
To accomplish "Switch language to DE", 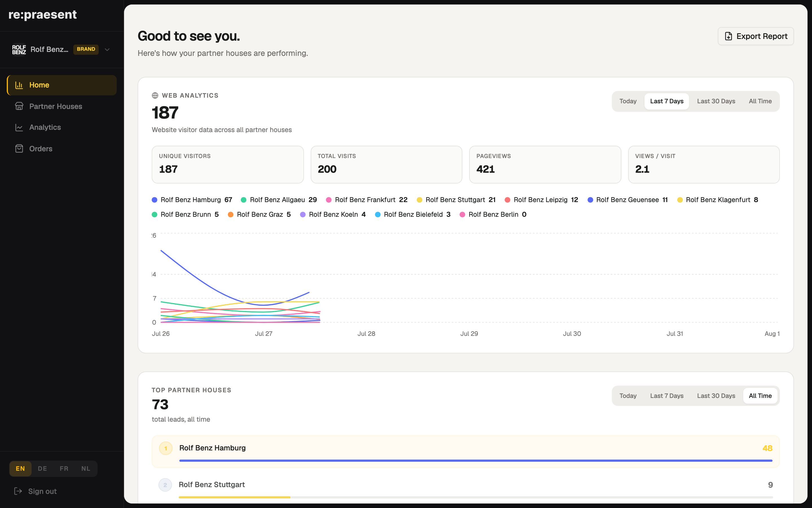I will tap(42, 469).
